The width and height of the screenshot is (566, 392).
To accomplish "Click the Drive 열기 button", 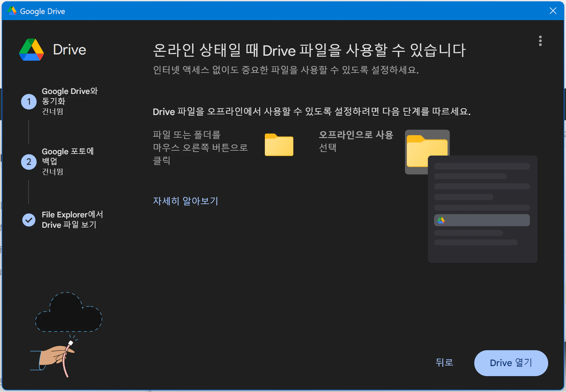I will [511, 363].
